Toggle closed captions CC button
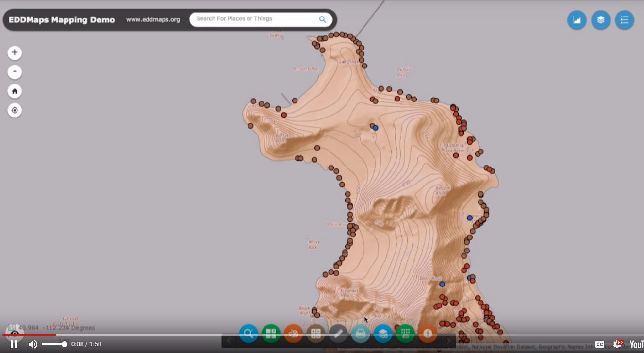This screenshot has height=353, width=644. (600, 344)
